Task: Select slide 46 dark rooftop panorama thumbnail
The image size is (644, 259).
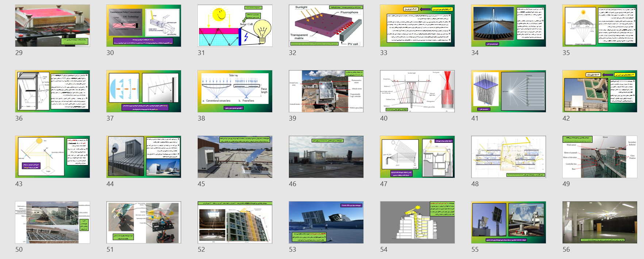Action: pos(326,157)
